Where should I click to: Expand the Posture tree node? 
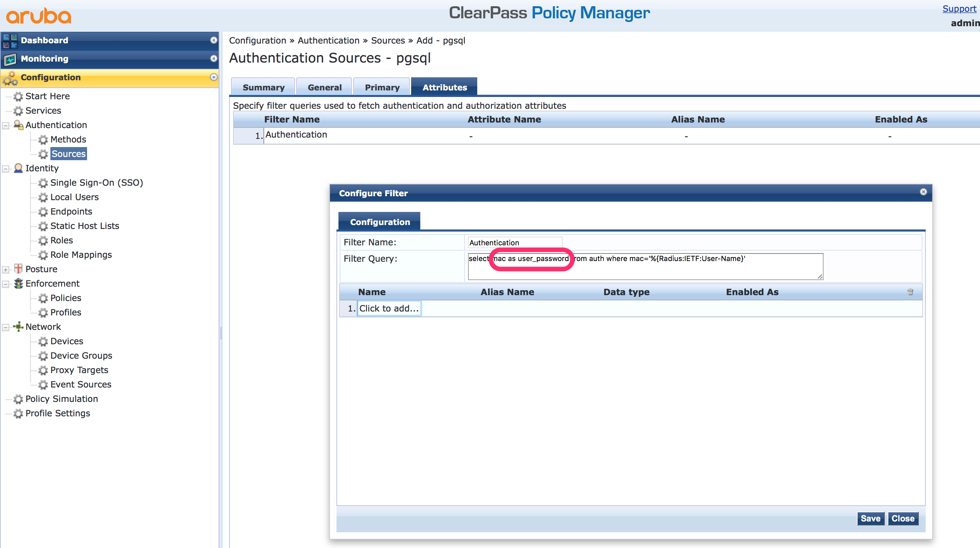click(x=6, y=270)
